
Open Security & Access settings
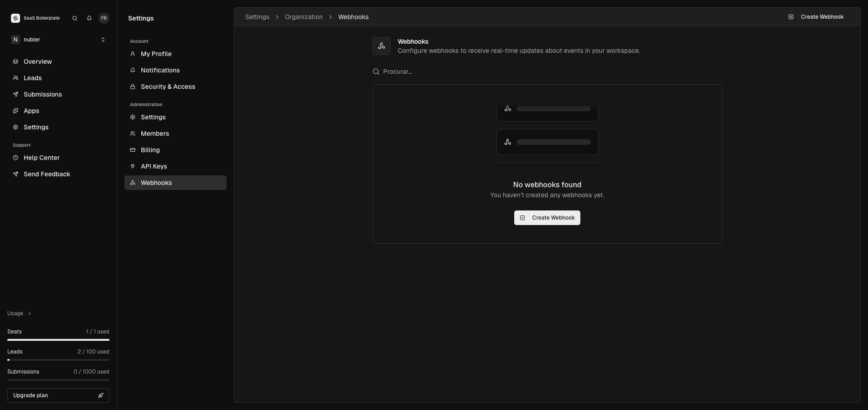pyautogui.click(x=168, y=87)
